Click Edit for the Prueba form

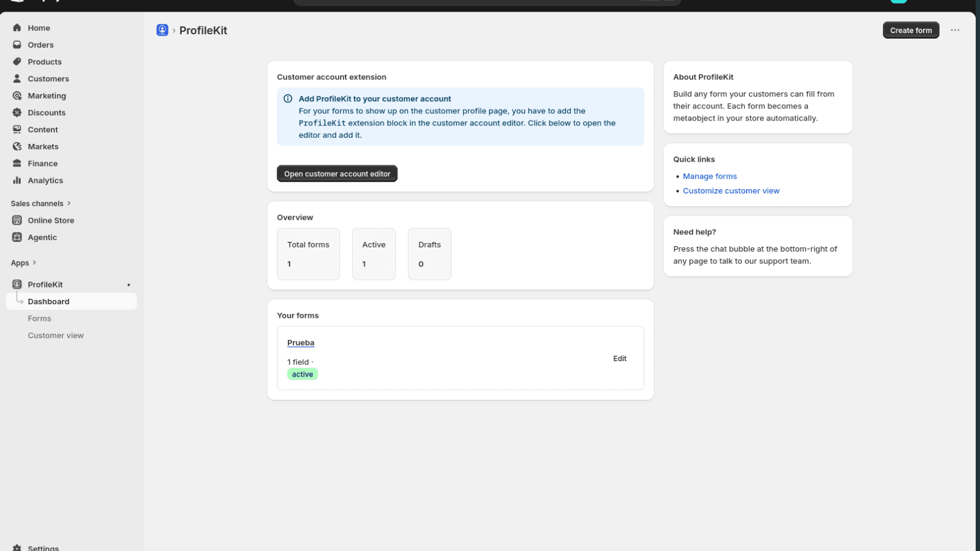click(x=620, y=359)
